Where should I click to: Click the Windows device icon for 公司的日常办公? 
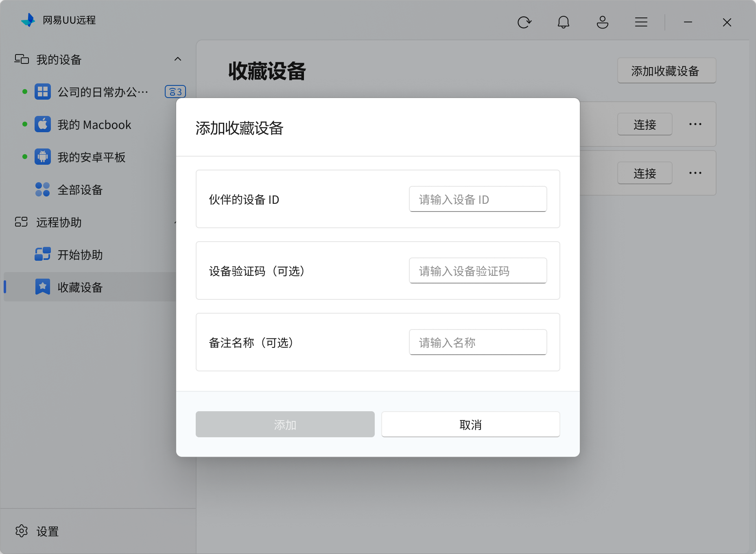point(43,92)
